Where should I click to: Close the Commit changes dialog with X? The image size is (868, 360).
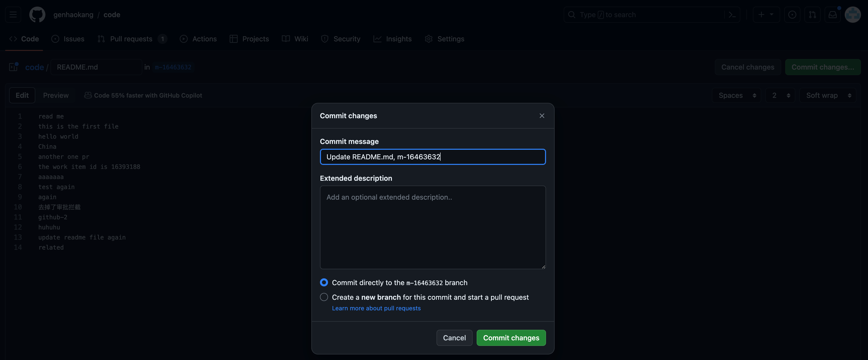[542, 115]
